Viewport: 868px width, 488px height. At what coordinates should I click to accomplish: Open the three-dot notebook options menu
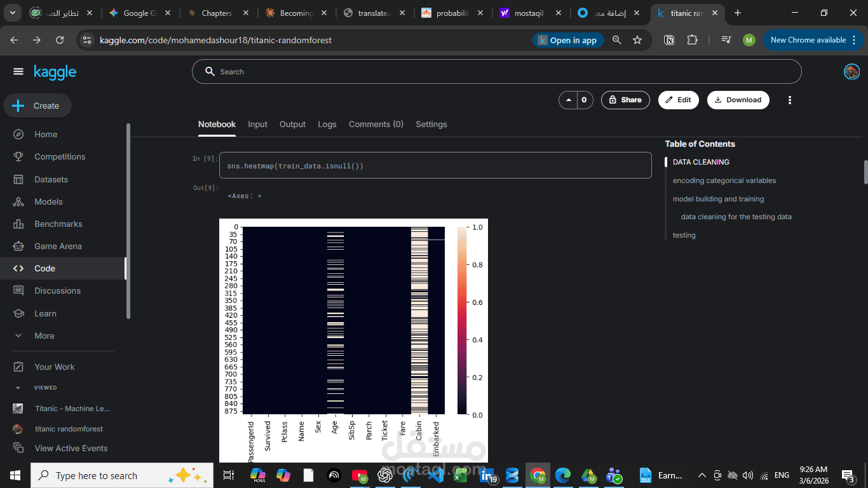tap(790, 100)
